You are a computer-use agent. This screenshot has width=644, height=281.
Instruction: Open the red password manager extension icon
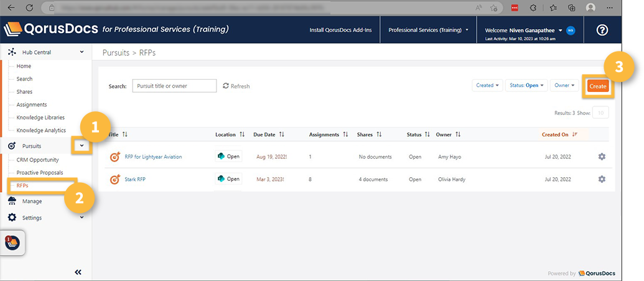coord(515,7)
